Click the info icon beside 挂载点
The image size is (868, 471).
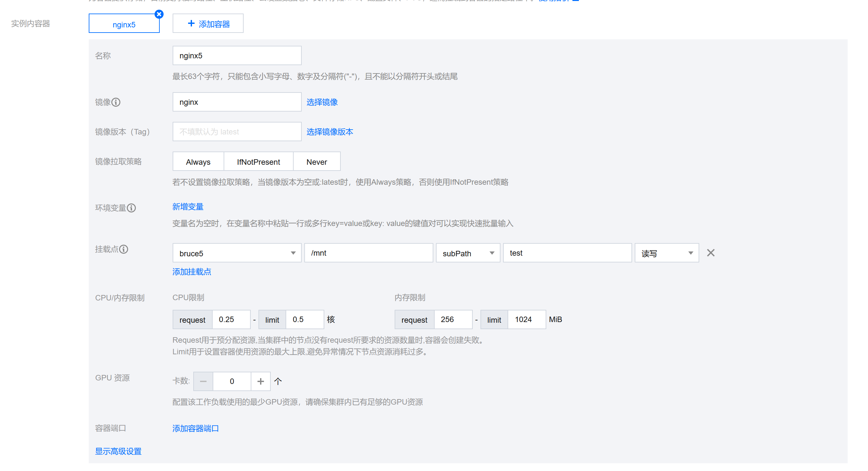click(x=124, y=249)
